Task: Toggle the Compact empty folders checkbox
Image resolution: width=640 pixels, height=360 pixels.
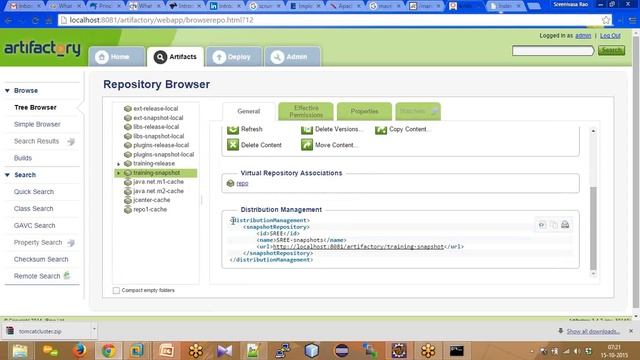Action: tap(116, 290)
